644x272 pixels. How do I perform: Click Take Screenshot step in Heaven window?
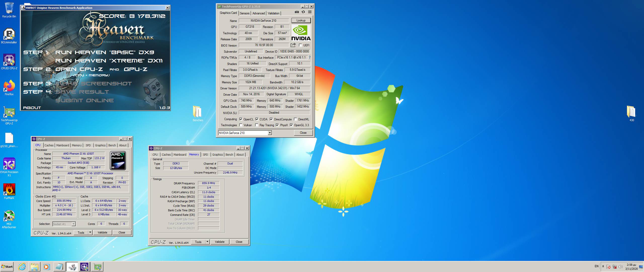point(93,84)
